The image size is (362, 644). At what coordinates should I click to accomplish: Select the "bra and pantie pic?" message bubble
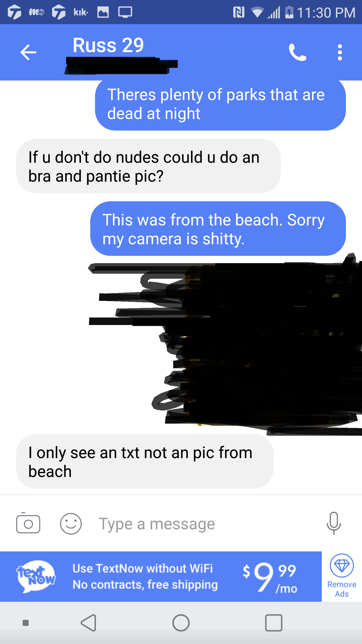pyautogui.click(x=148, y=166)
